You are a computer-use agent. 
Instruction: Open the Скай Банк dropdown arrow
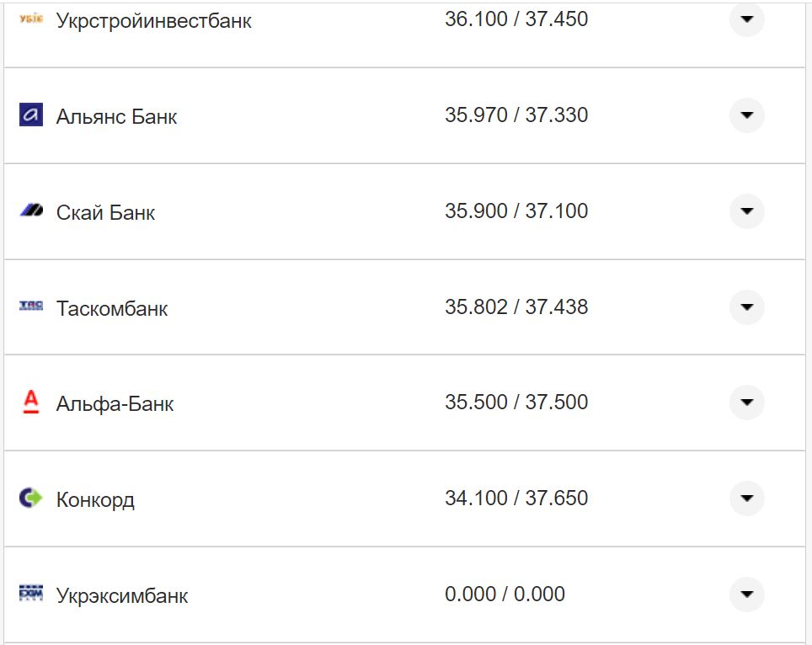pyautogui.click(x=746, y=211)
